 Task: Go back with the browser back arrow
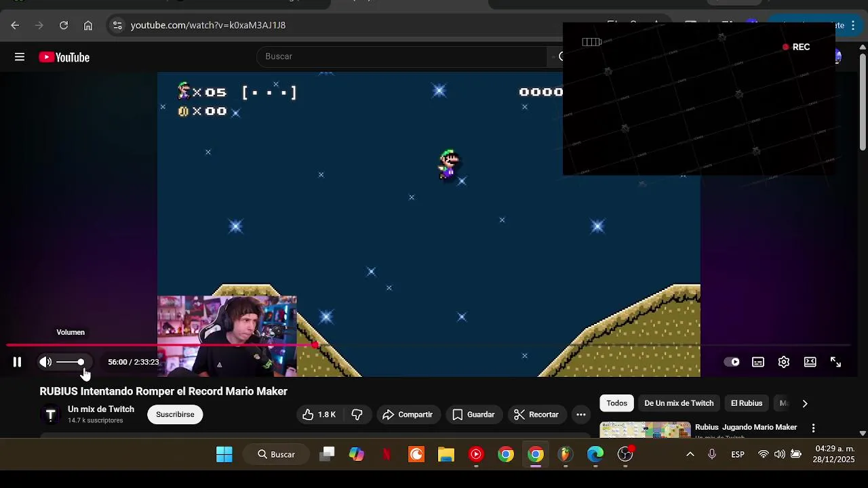click(15, 25)
